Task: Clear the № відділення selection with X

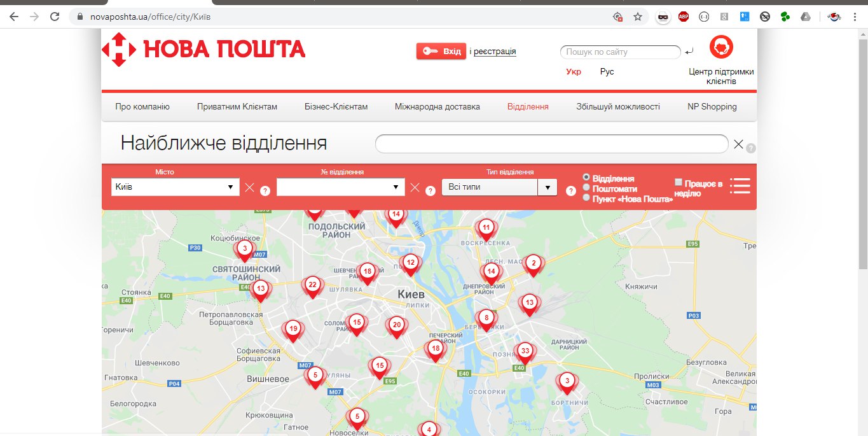Action: 415,187
